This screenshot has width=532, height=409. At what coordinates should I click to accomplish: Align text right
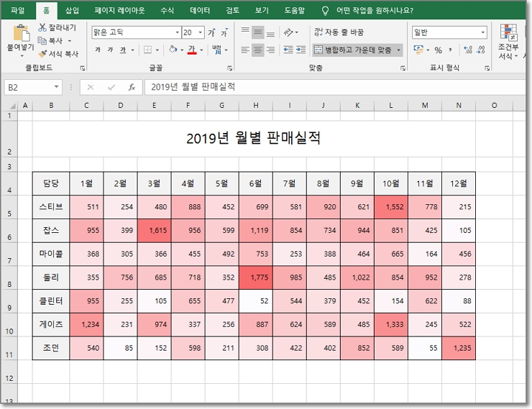270,50
